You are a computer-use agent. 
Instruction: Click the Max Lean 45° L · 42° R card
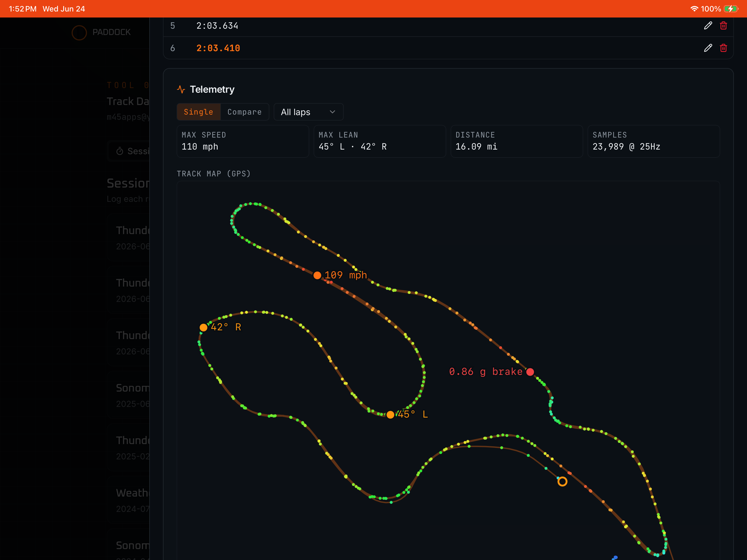380,141
